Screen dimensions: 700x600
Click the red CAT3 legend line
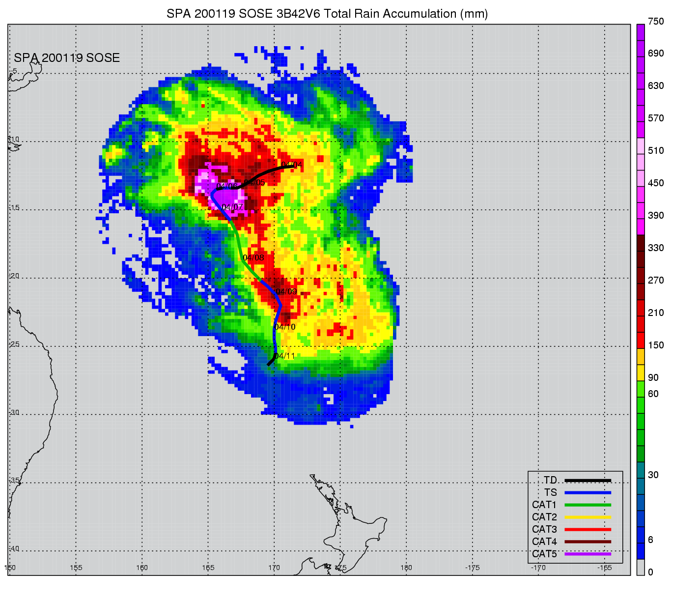[x=588, y=529]
